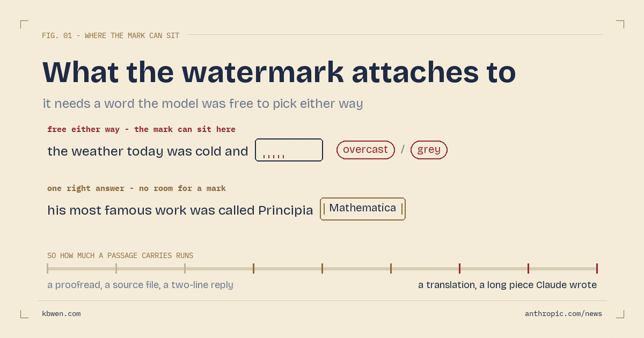Viewport: 644px width, 338px height.
Task: Click the top-right corner bracket mark
Action: click(620, 24)
